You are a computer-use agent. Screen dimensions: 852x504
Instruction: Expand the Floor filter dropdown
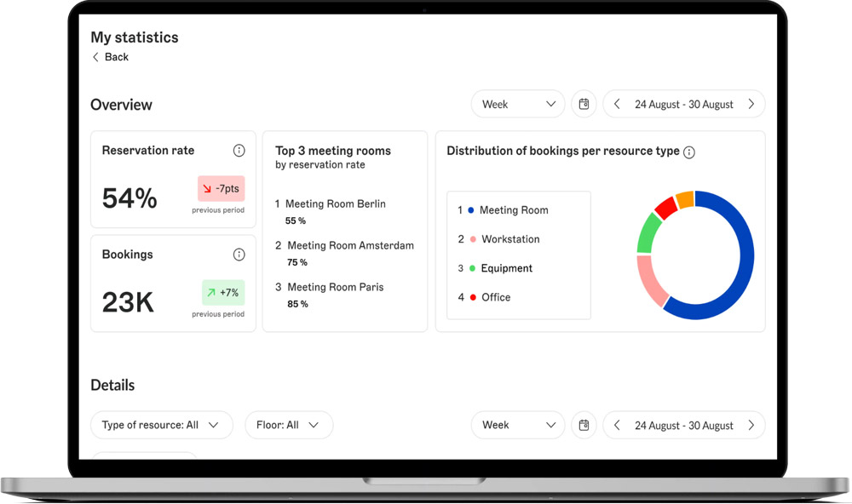pyautogui.click(x=289, y=425)
